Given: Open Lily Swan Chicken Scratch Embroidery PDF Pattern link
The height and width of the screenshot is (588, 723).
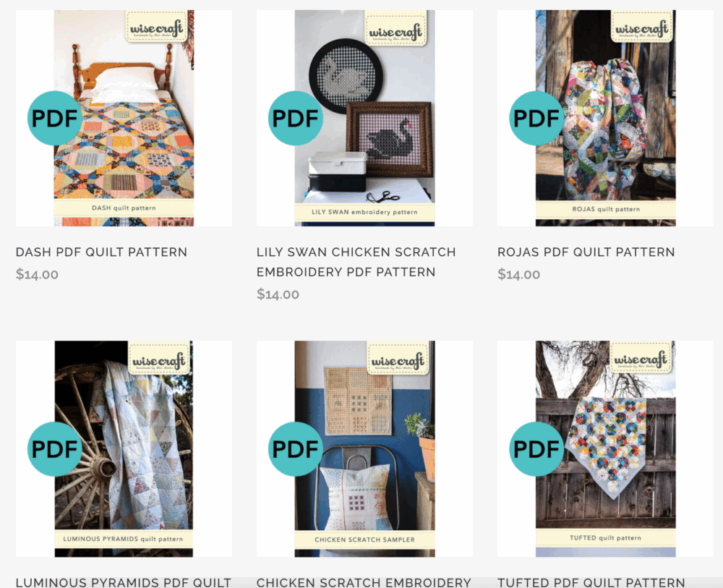Looking at the screenshot, I should point(356,262).
